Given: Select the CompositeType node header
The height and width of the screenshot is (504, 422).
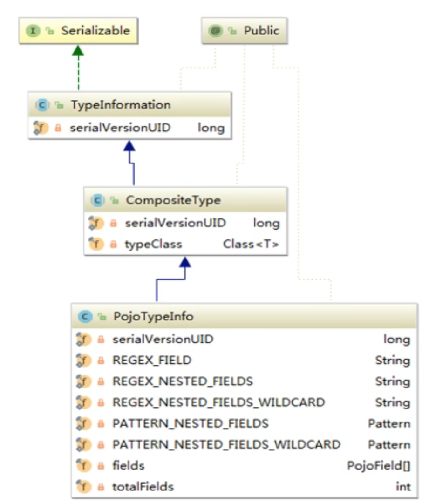Looking at the screenshot, I should (x=185, y=200).
